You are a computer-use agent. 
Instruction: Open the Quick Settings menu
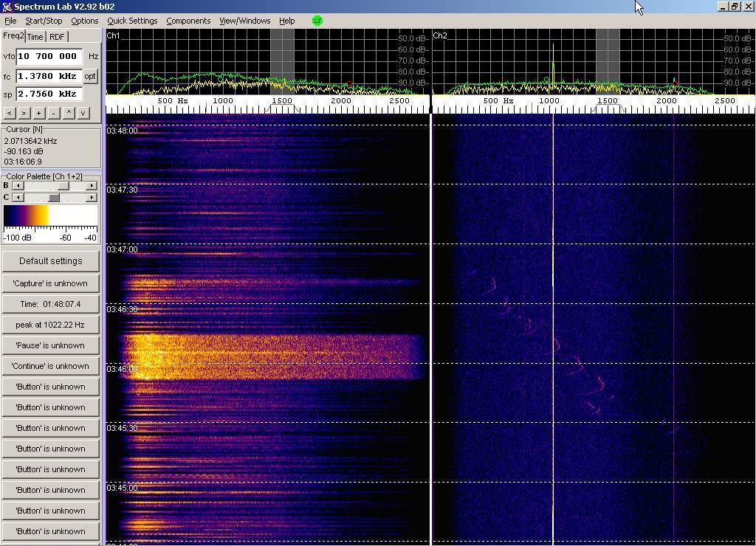coord(132,21)
